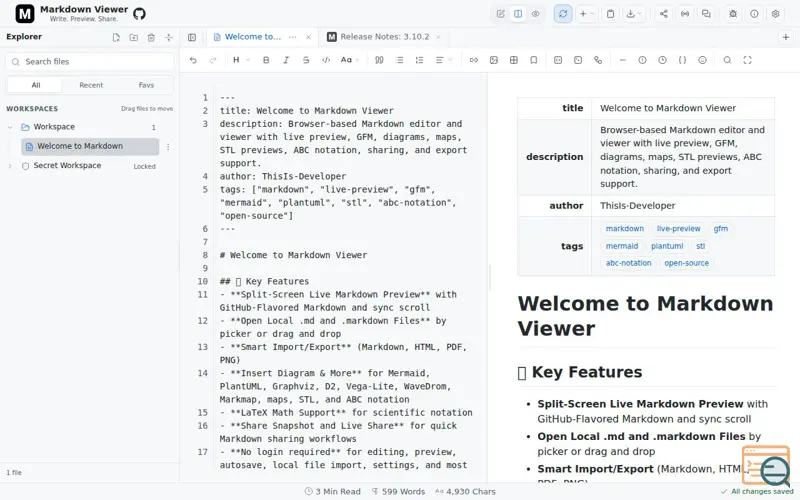Open settings gear in top bar
The height and width of the screenshot is (500, 800).
click(x=776, y=14)
